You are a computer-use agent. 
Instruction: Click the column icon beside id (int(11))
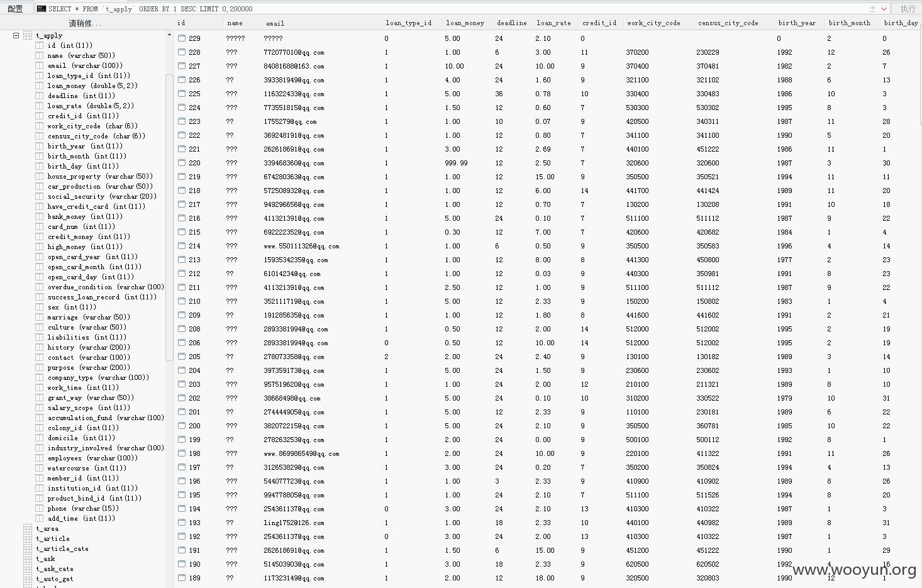(40, 46)
